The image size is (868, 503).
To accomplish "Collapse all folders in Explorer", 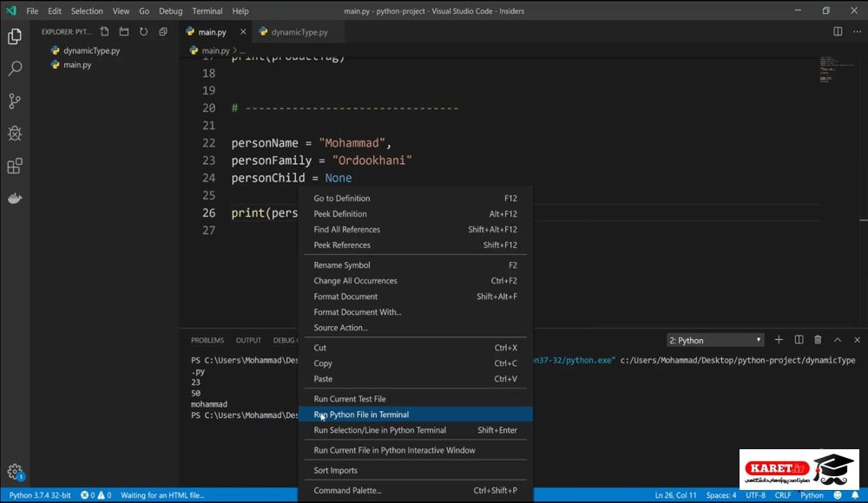I will click(163, 31).
